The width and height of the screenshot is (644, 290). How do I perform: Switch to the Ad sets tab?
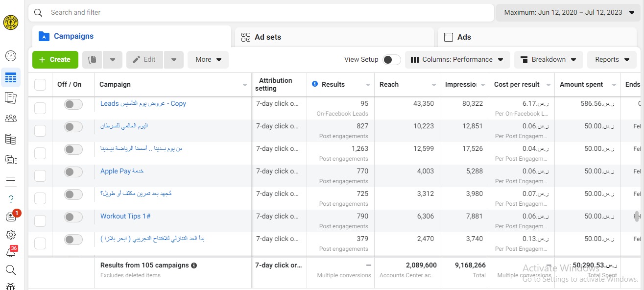pos(334,37)
